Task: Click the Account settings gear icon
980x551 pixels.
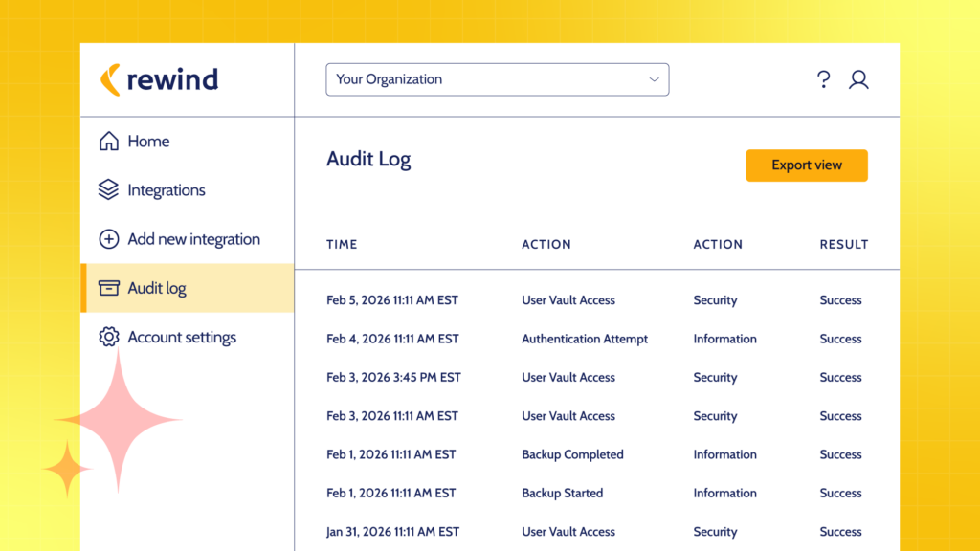Action: (109, 337)
